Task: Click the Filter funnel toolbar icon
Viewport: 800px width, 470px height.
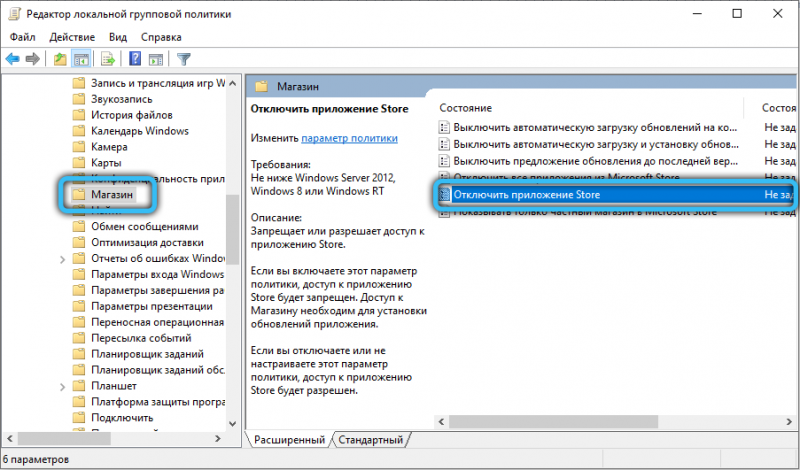Action: click(184, 59)
